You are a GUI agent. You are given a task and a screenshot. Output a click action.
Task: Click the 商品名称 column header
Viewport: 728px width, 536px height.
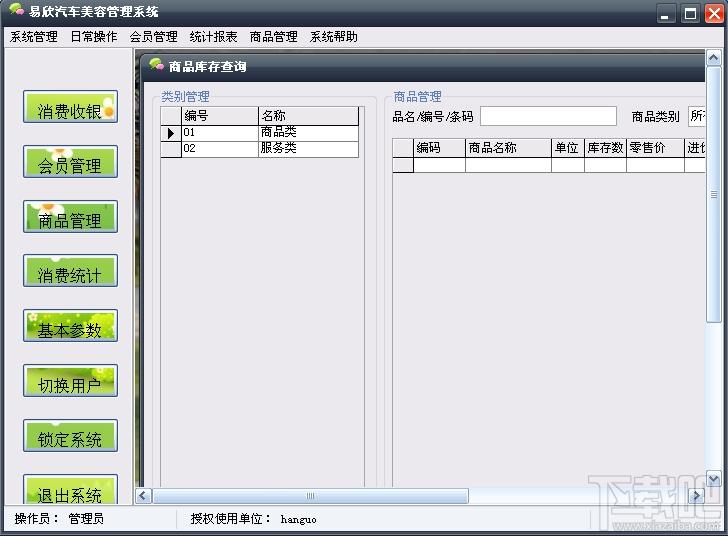click(x=508, y=148)
